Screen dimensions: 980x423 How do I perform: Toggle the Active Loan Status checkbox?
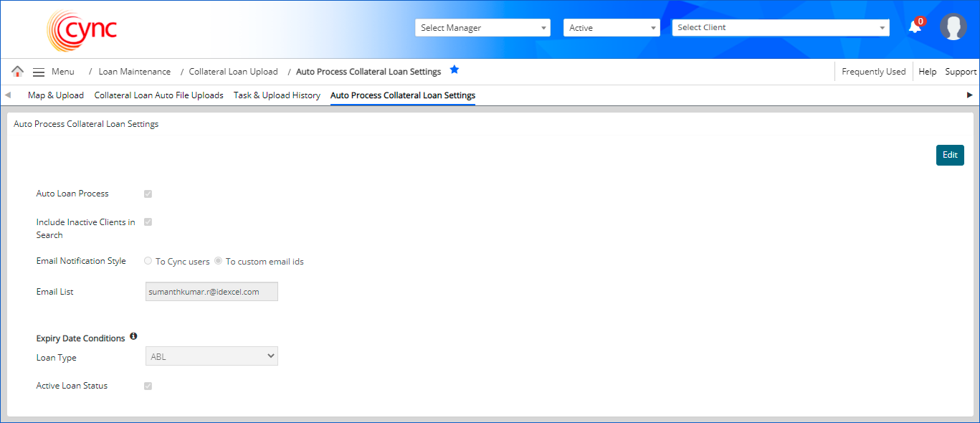pyautogui.click(x=148, y=386)
